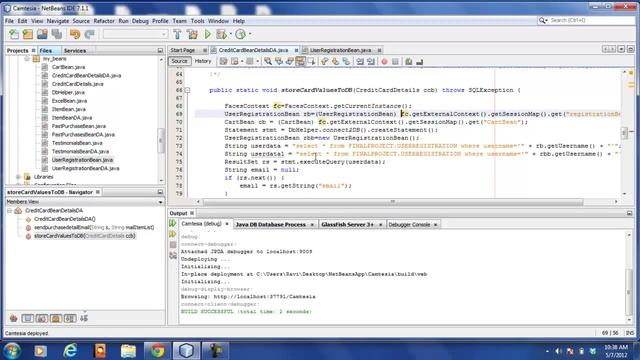Open the Refactor menu
640x360 pixels.
(104, 21)
